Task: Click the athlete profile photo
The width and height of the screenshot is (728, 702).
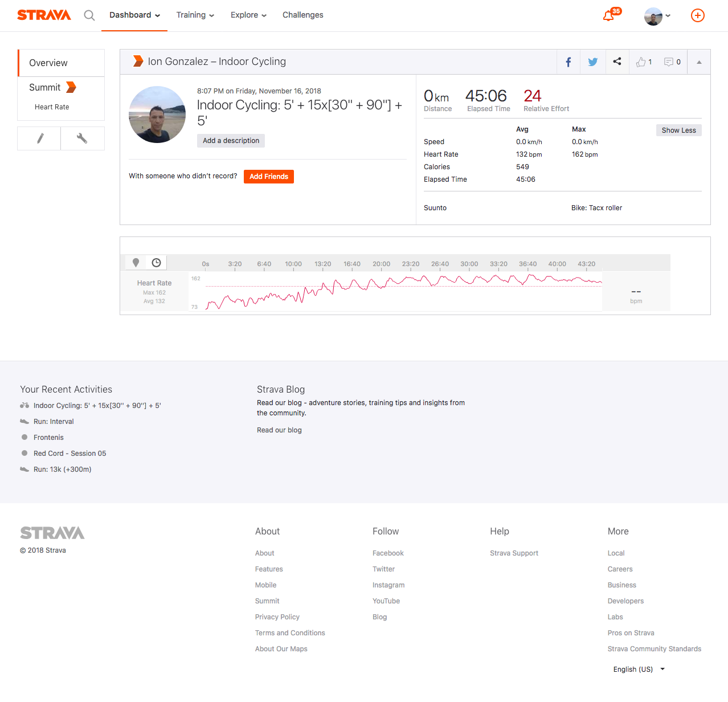Action: (157, 115)
